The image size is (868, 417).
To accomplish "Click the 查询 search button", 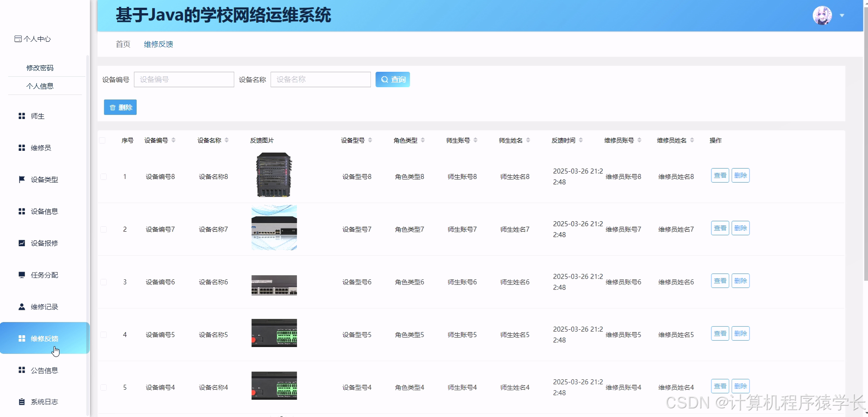I will [392, 79].
